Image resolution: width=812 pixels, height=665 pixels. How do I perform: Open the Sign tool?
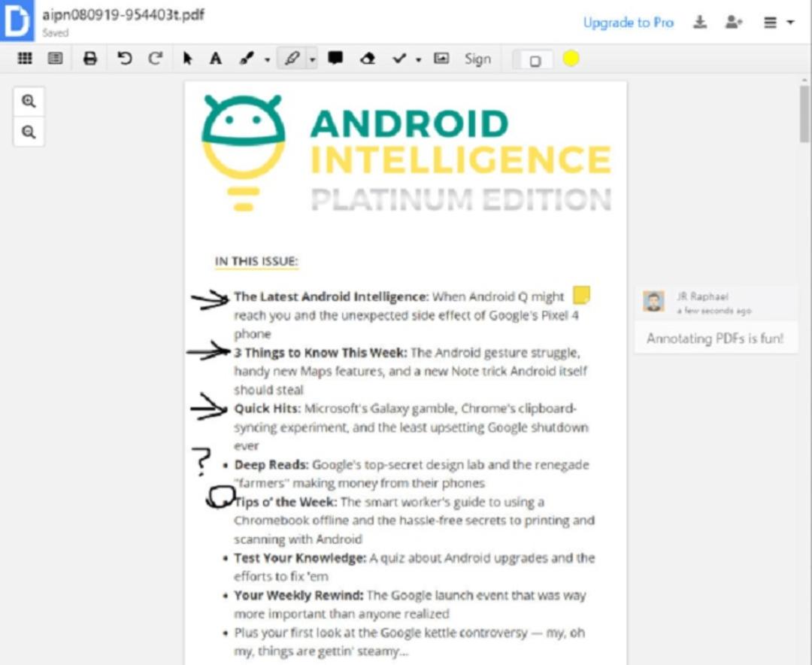coord(477,59)
